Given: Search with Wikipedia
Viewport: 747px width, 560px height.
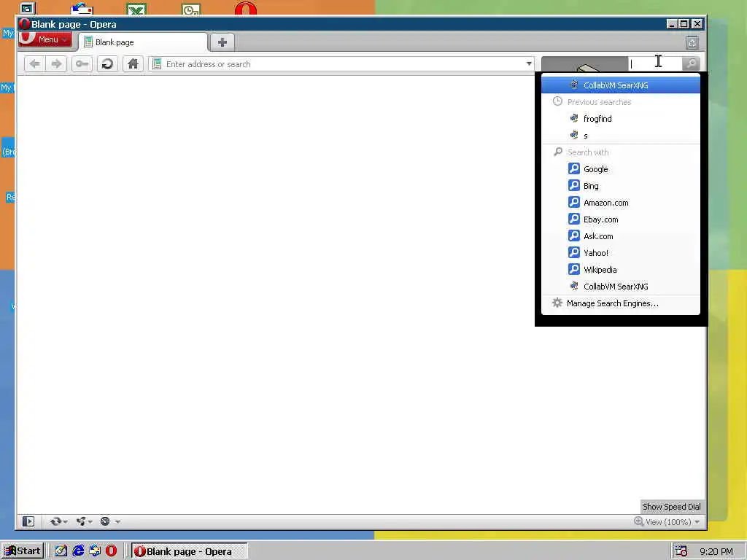Looking at the screenshot, I should 621,270.
